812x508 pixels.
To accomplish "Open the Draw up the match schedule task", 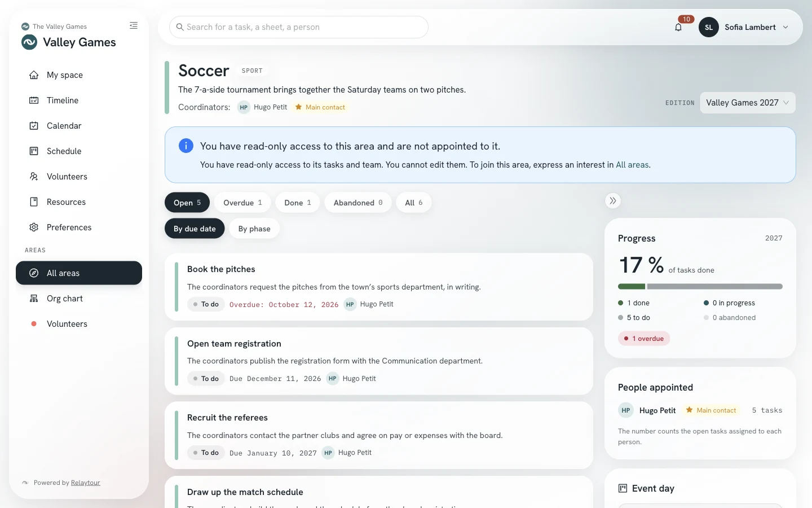I will tap(379, 492).
